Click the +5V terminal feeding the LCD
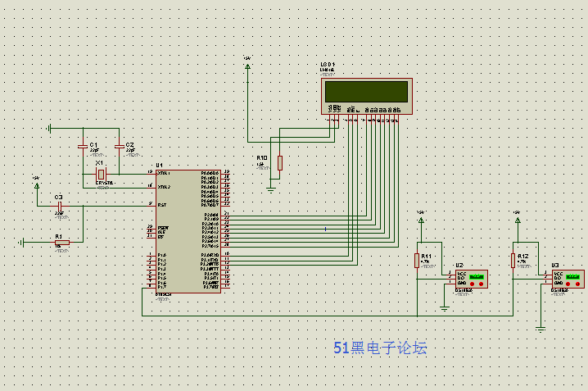The image size is (588, 391). pos(247,64)
